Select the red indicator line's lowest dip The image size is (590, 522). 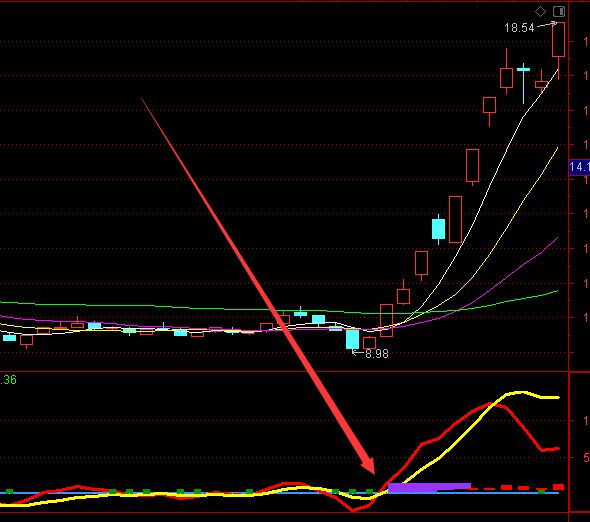coord(353,510)
